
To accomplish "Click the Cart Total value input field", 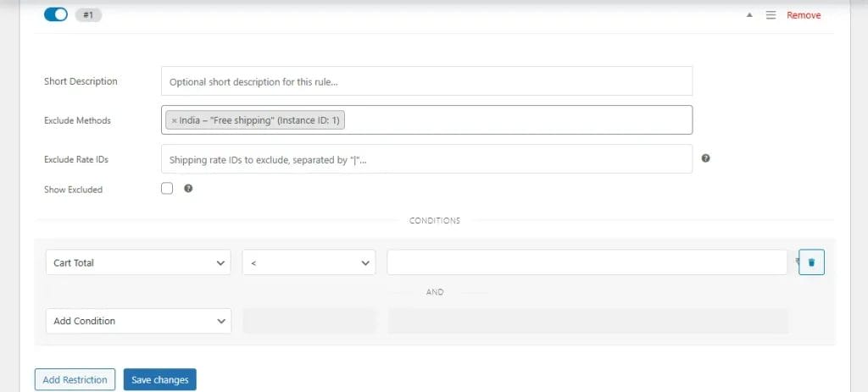I will point(587,263).
